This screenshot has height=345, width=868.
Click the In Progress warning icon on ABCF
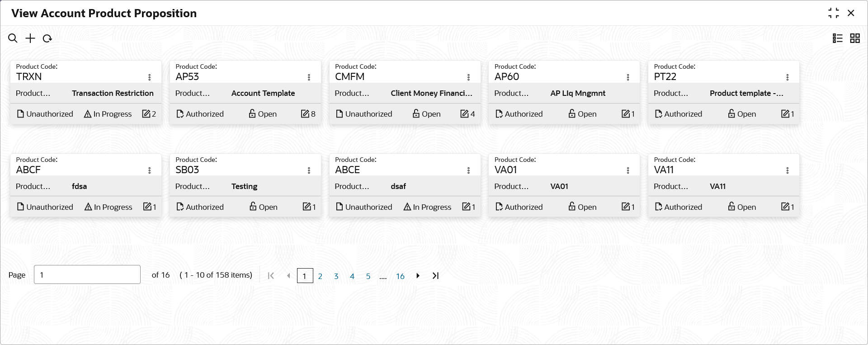(88, 207)
